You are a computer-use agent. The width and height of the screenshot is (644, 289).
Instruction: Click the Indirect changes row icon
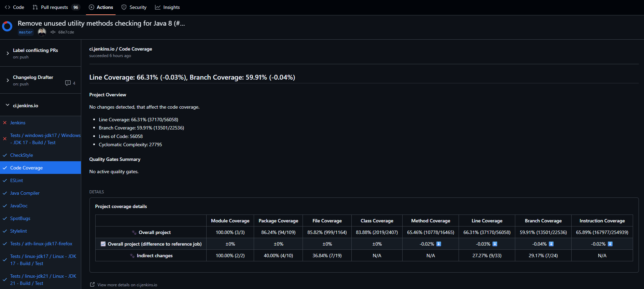(x=132, y=256)
